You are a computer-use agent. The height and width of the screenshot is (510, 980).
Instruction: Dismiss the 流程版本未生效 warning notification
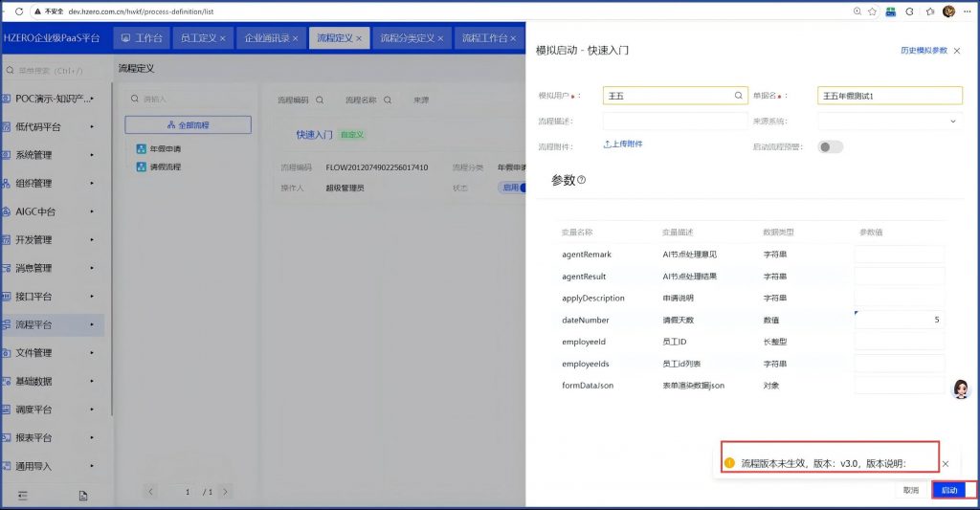[945, 463]
